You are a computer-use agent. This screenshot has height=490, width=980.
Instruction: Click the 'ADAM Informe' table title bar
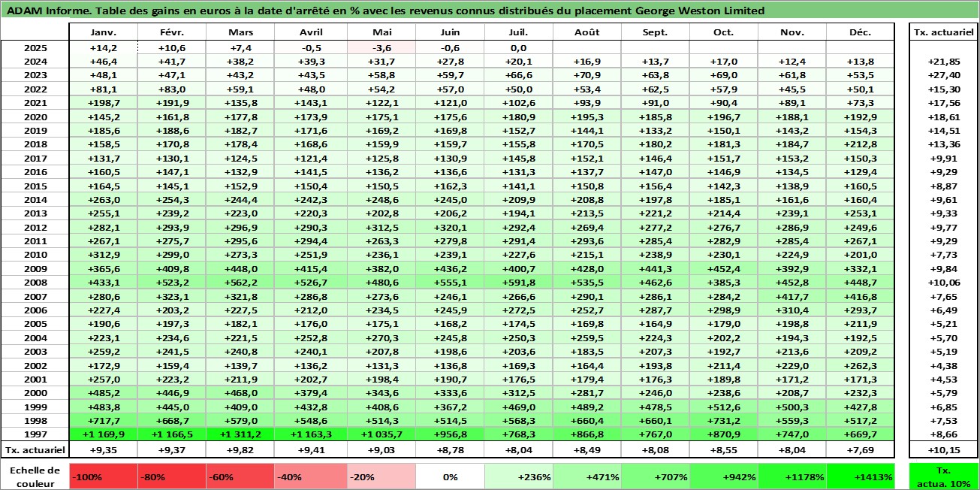[x=490, y=11]
